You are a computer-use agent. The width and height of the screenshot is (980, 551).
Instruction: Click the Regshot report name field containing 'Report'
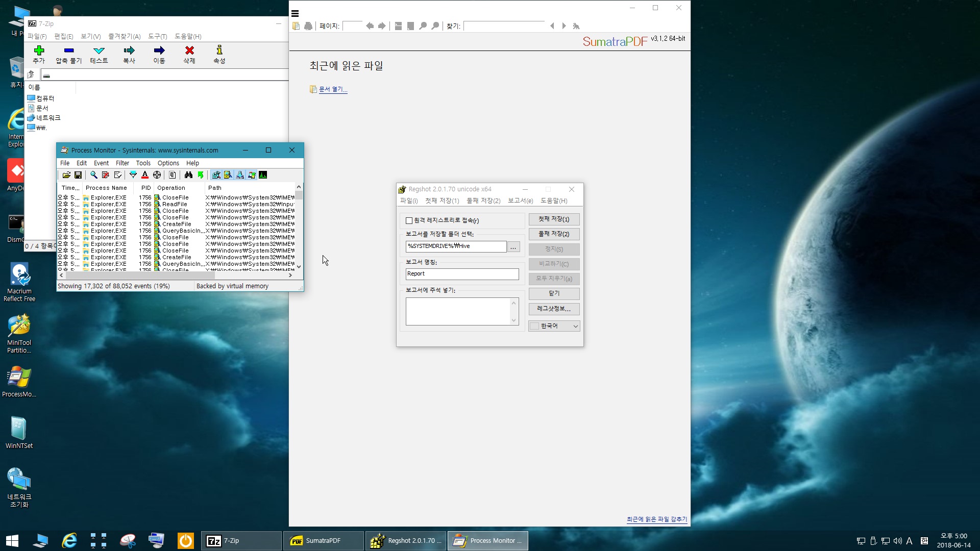click(x=462, y=274)
